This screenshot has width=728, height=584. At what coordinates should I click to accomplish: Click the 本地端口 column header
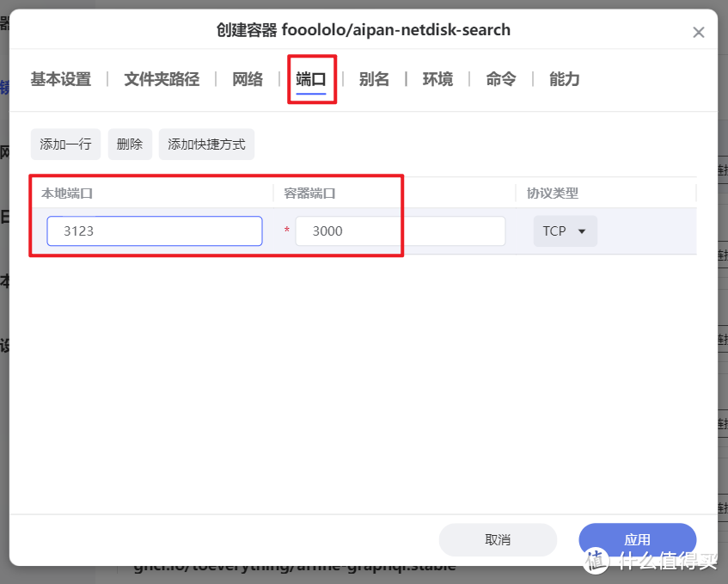click(x=67, y=194)
